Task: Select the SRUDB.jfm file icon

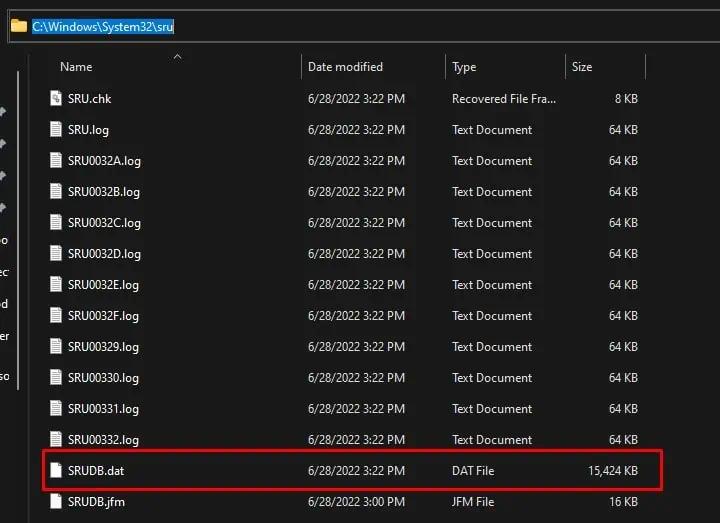Action: coord(56,501)
